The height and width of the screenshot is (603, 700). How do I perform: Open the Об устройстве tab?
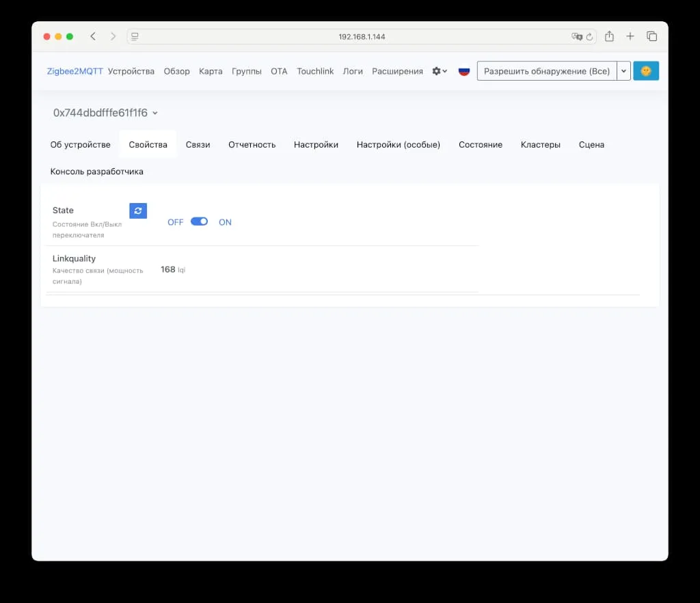(81, 145)
